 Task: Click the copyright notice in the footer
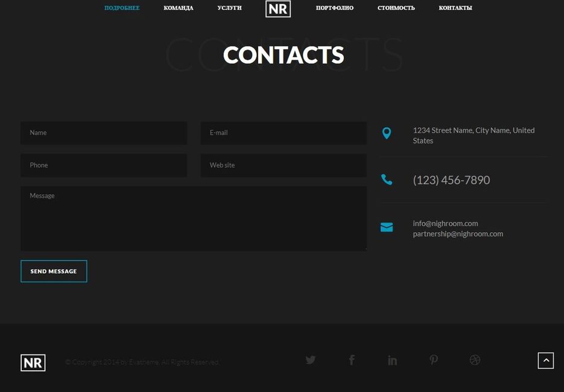pos(142,362)
